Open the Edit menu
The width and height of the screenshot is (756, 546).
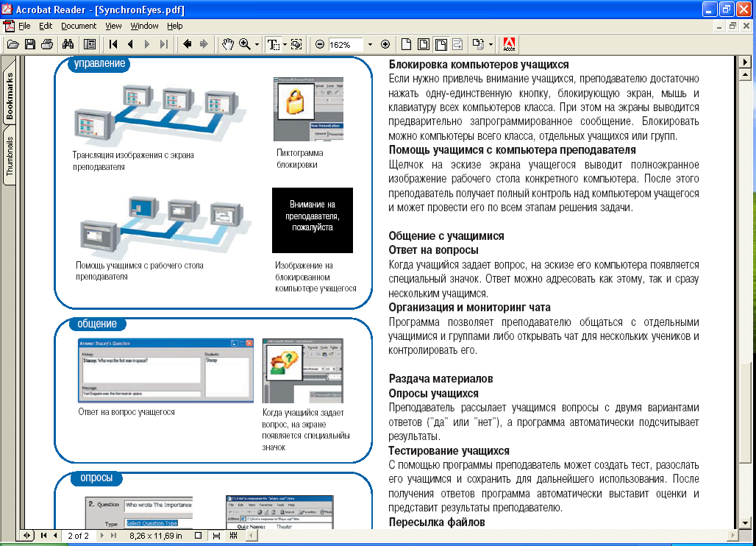tap(46, 26)
